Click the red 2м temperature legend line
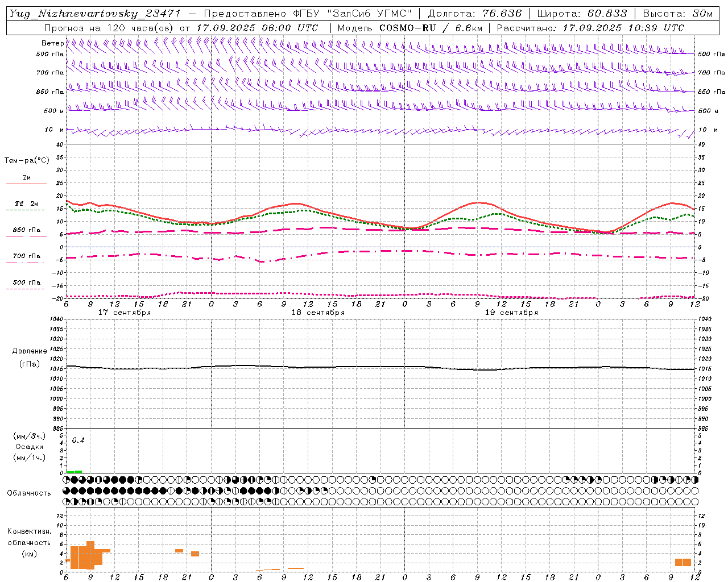The image size is (728, 582). [26, 184]
